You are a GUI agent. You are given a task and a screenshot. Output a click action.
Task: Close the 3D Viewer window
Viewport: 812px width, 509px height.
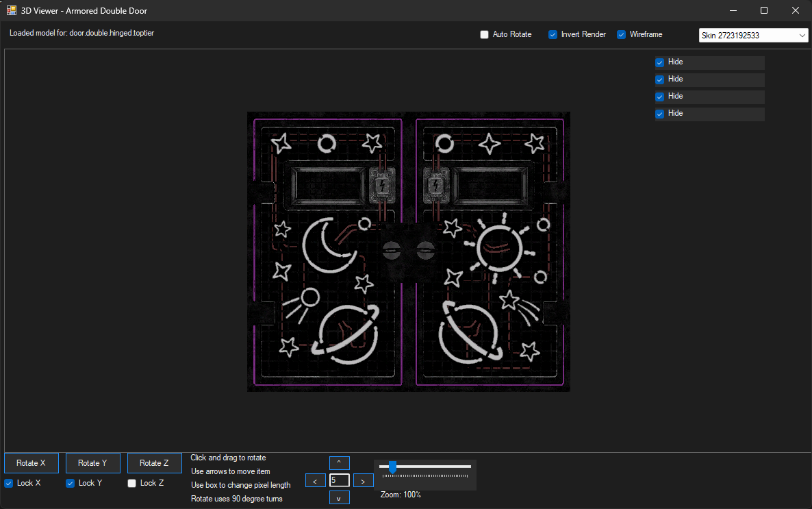[796, 10]
